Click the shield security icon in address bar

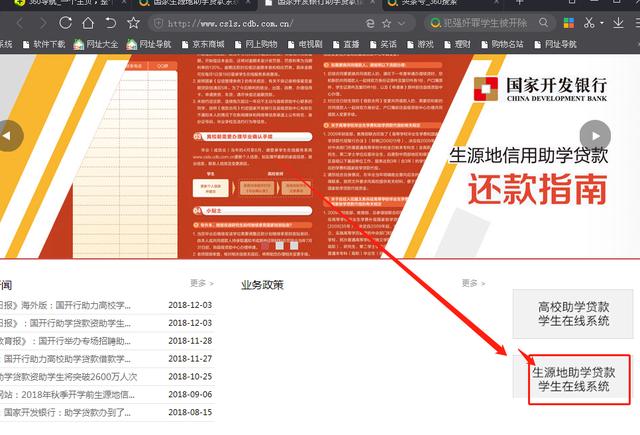(158, 24)
